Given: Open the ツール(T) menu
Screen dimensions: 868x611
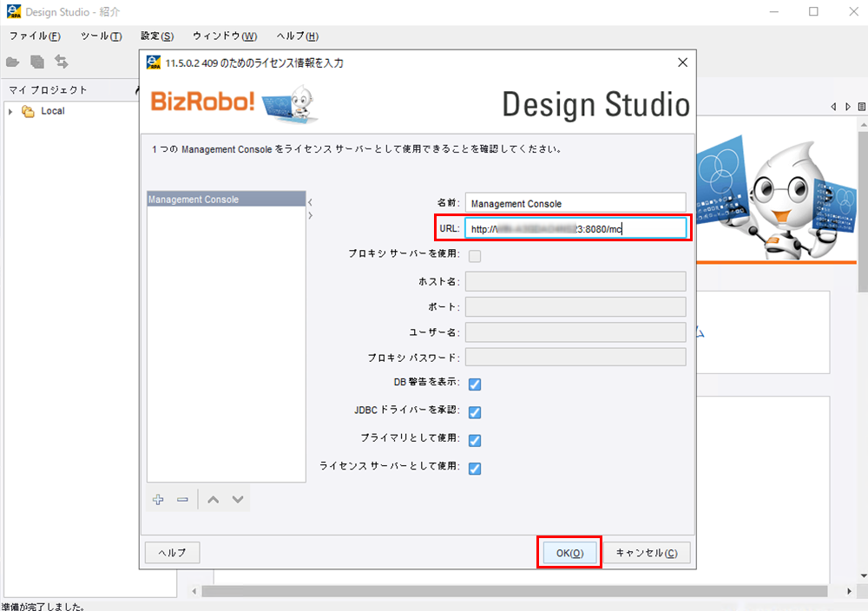Looking at the screenshot, I should [102, 36].
